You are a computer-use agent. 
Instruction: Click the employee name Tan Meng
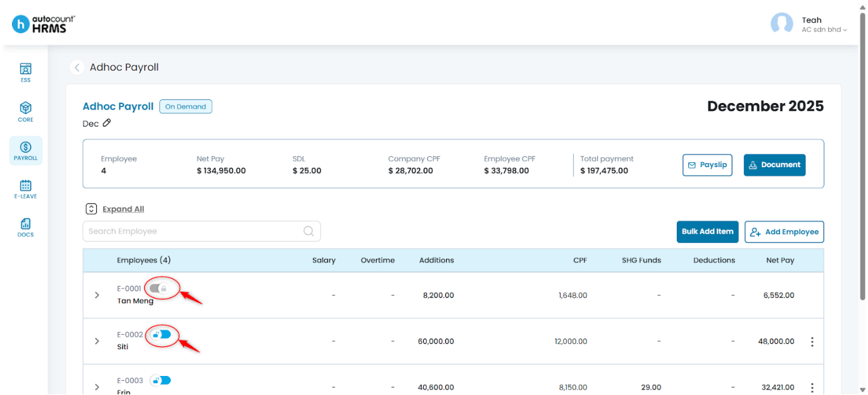coord(135,301)
